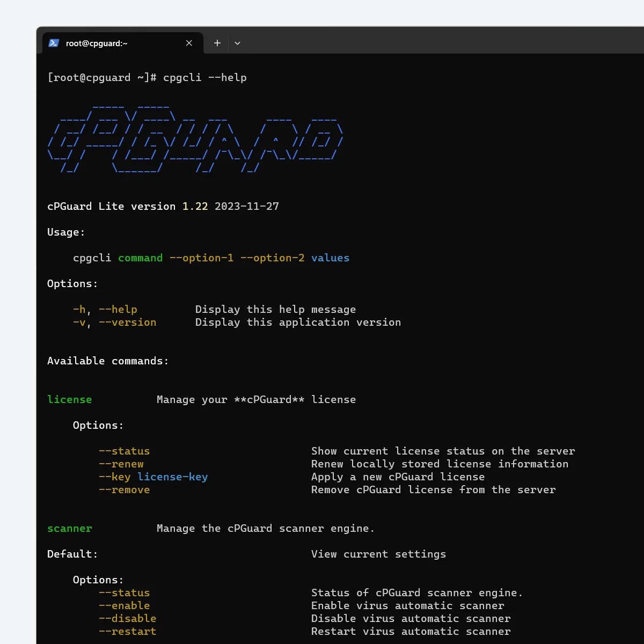Click the date 2023-11-27
Image resolution: width=644 pixels, height=644 pixels.
(247, 206)
